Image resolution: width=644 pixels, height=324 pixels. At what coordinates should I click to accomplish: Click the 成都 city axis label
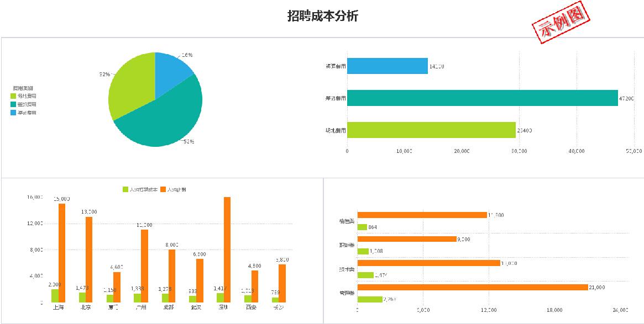[x=169, y=307]
